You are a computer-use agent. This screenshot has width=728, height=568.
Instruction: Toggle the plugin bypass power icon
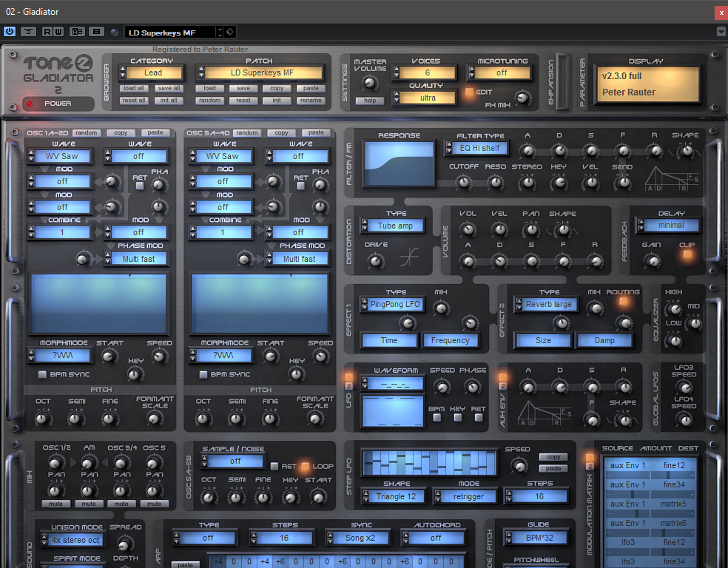[x=10, y=32]
